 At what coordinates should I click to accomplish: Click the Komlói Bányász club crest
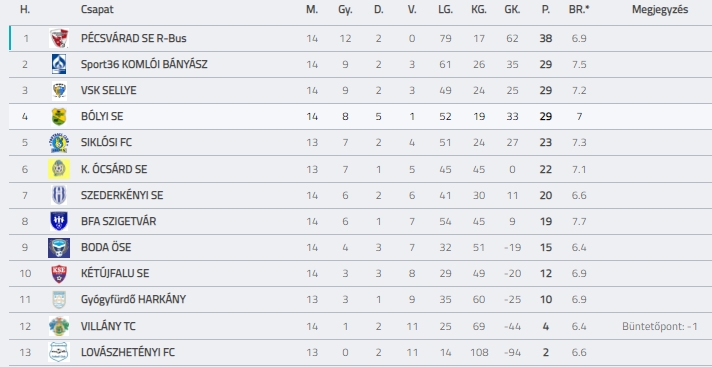59,64
